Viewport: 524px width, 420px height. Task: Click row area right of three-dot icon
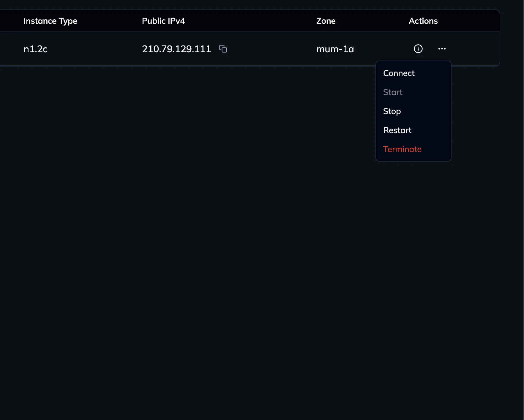pyautogui.click(x=475, y=49)
